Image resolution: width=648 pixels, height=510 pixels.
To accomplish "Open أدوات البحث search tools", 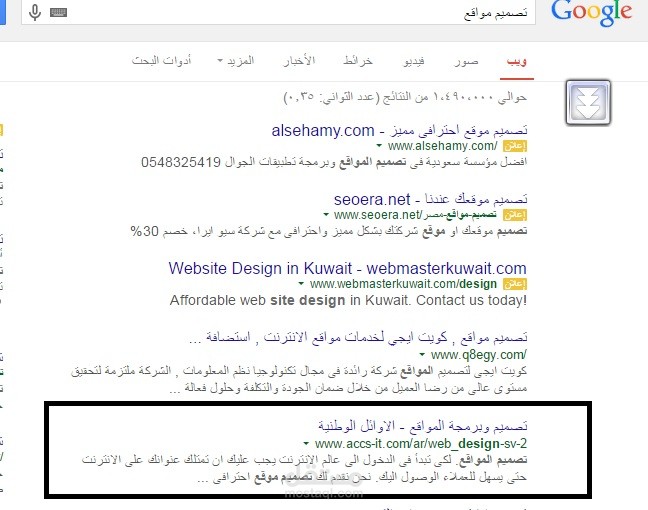I will click(x=162, y=61).
